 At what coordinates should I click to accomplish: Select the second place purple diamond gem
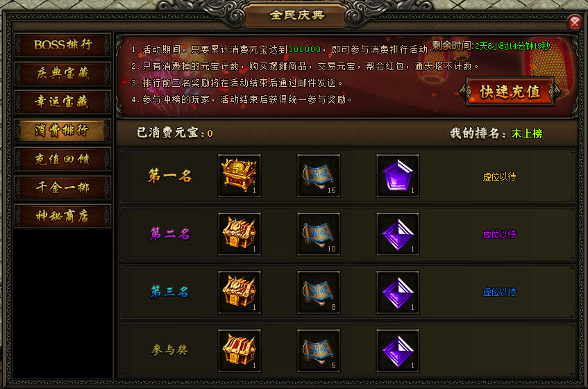tap(398, 234)
